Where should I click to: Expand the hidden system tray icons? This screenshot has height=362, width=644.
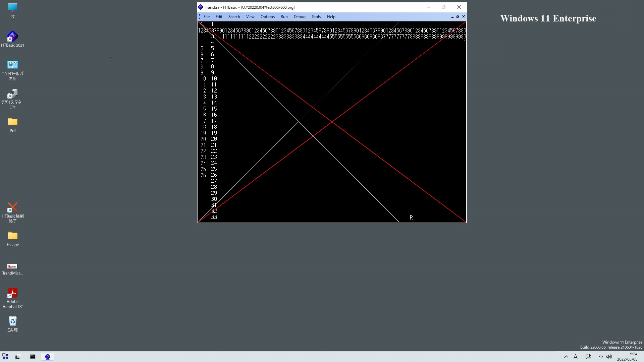(x=566, y=357)
